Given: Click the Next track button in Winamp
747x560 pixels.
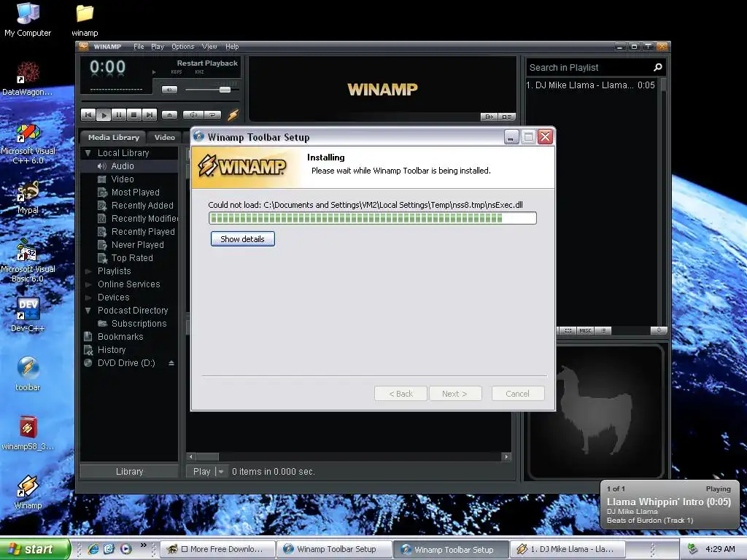Looking at the screenshot, I should (149, 114).
